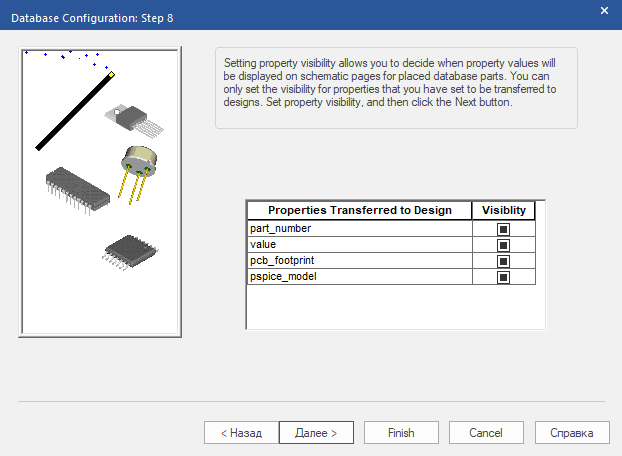Close the Database Configuration dialog

(x=603, y=11)
